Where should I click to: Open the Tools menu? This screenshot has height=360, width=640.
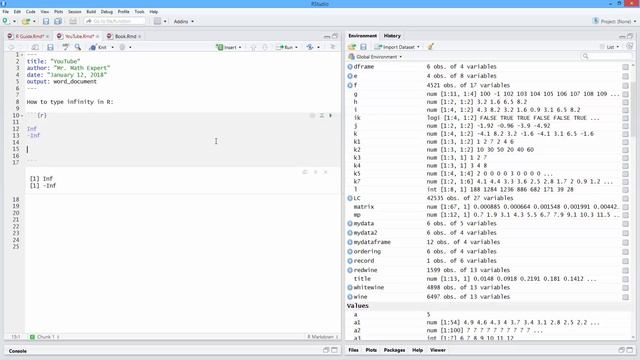[140, 12]
